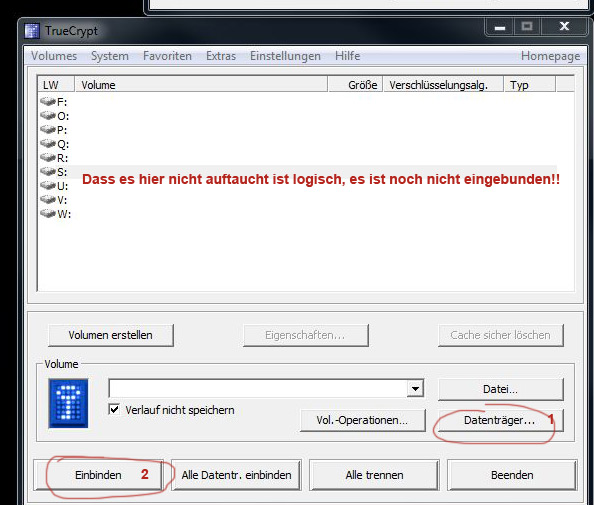This screenshot has width=594, height=505.
Task: Toggle 'Verlauf nicht speichern' checkbox
Action: (114, 410)
